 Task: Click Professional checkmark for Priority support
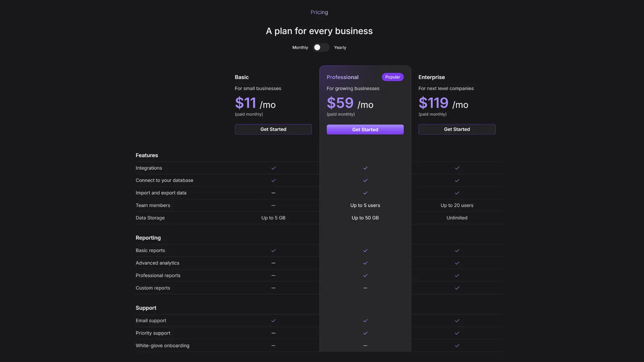coord(365,333)
